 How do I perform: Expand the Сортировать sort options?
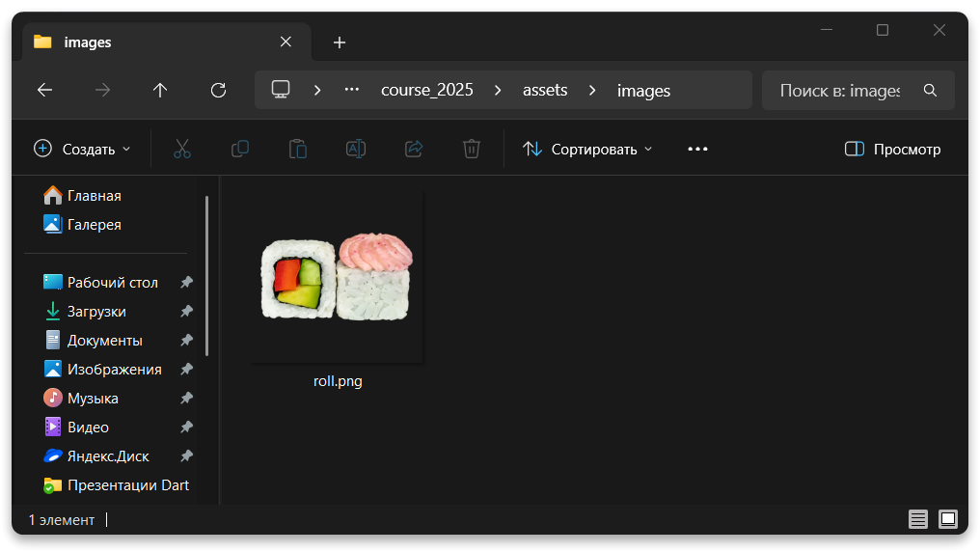pos(587,149)
